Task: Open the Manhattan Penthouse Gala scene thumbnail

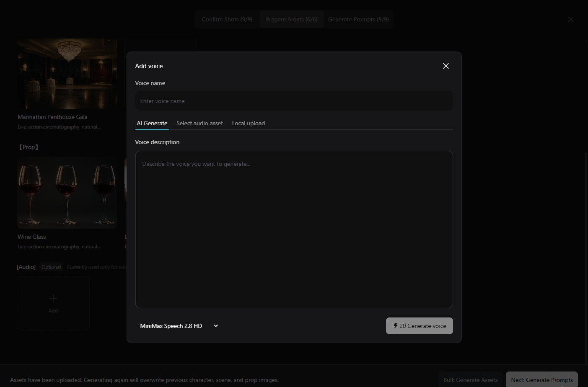Action: (67, 74)
